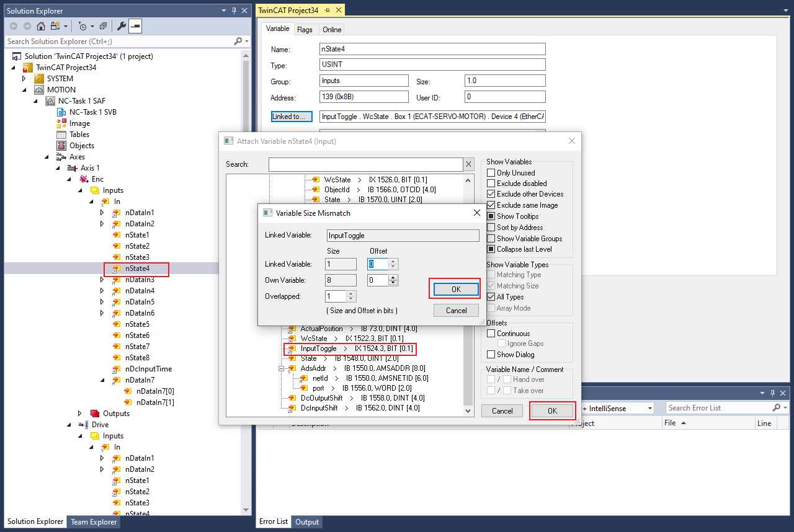Click the Objects node icon
Viewport: 794px width, 532px height.
coord(61,146)
